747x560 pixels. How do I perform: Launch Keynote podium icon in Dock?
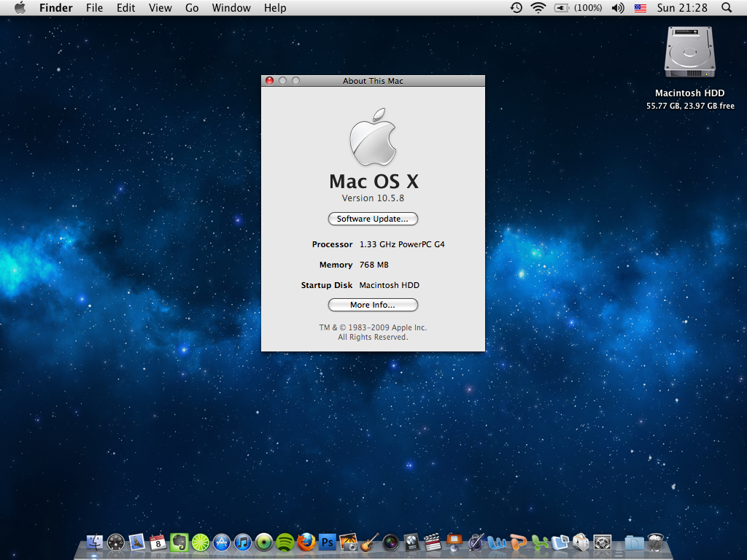point(454,542)
